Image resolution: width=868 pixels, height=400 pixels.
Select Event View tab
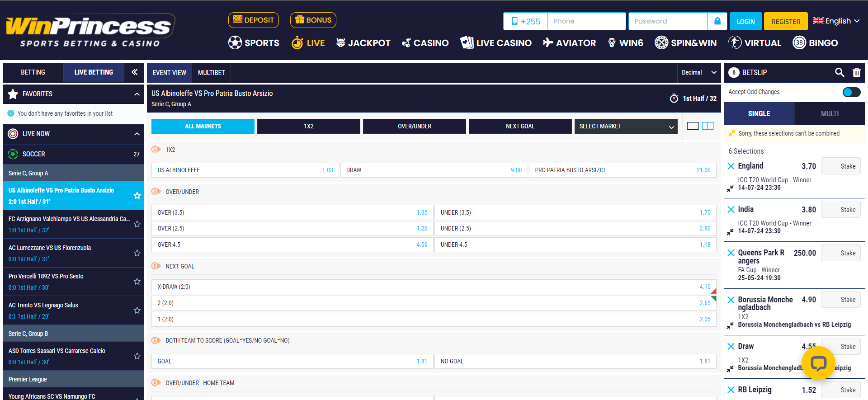tap(170, 73)
